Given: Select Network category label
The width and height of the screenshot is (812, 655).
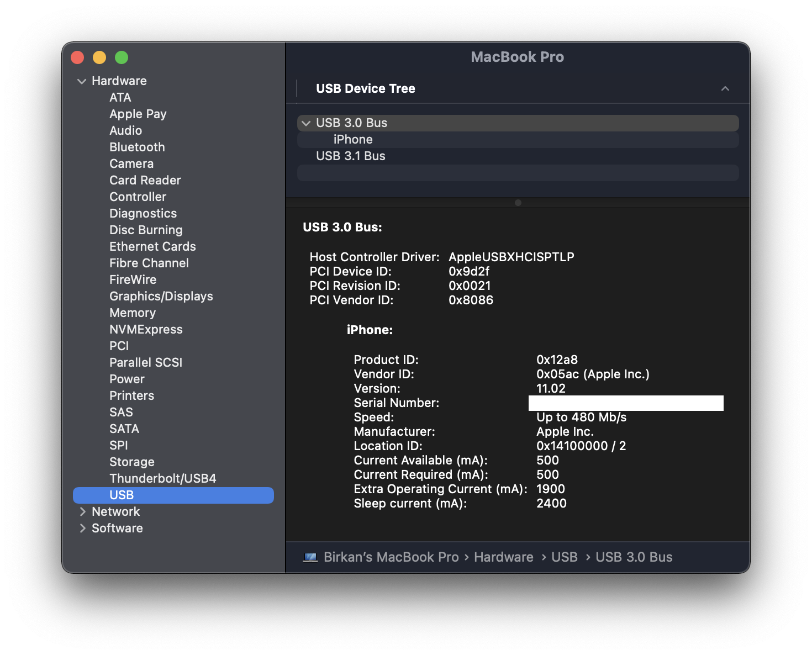Looking at the screenshot, I should coord(116,511).
